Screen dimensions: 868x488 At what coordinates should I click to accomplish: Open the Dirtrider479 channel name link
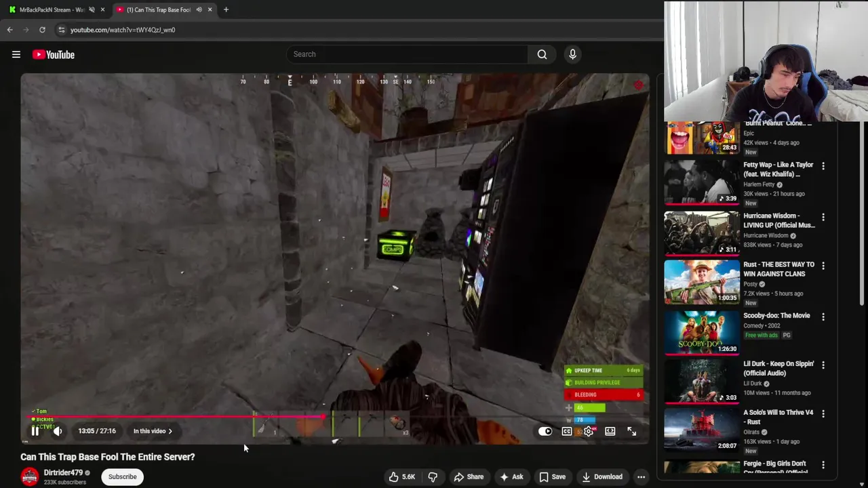[63, 472]
